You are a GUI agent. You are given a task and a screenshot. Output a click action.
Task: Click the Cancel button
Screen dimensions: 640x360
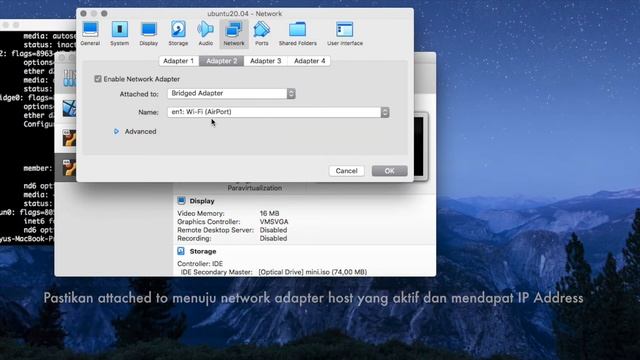347,171
